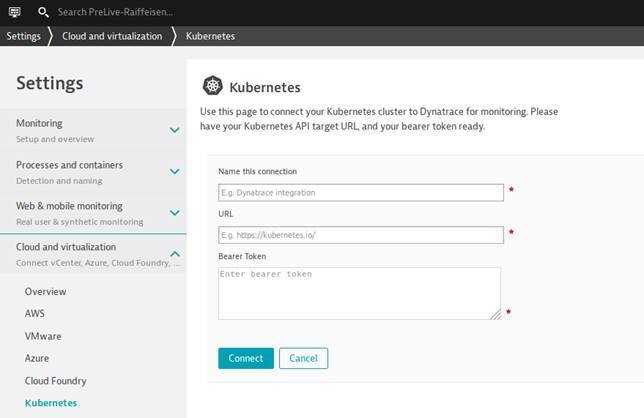Go to Cloud and virtualization breadcrumb

(x=112, y=36)
